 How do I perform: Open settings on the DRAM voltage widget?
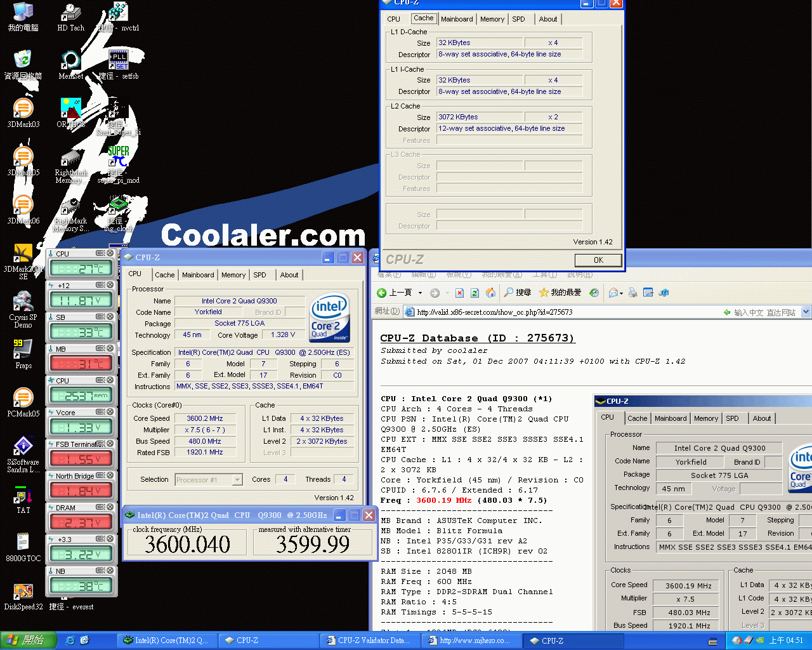point(100,507)
